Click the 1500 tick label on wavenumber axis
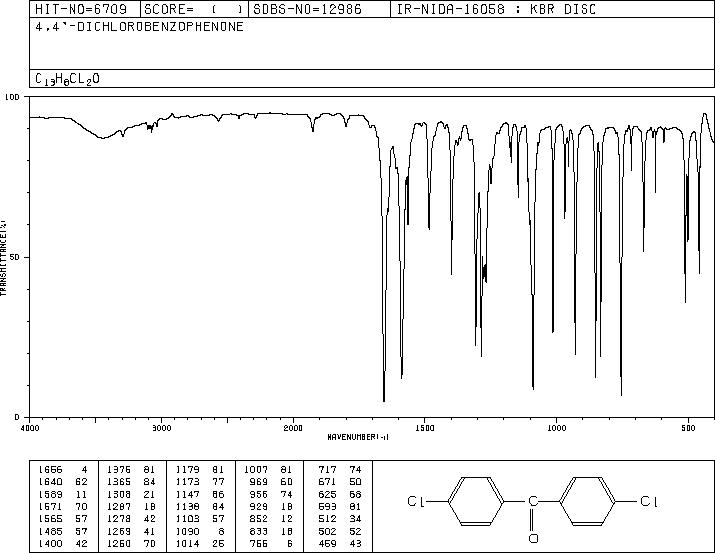 425,428
